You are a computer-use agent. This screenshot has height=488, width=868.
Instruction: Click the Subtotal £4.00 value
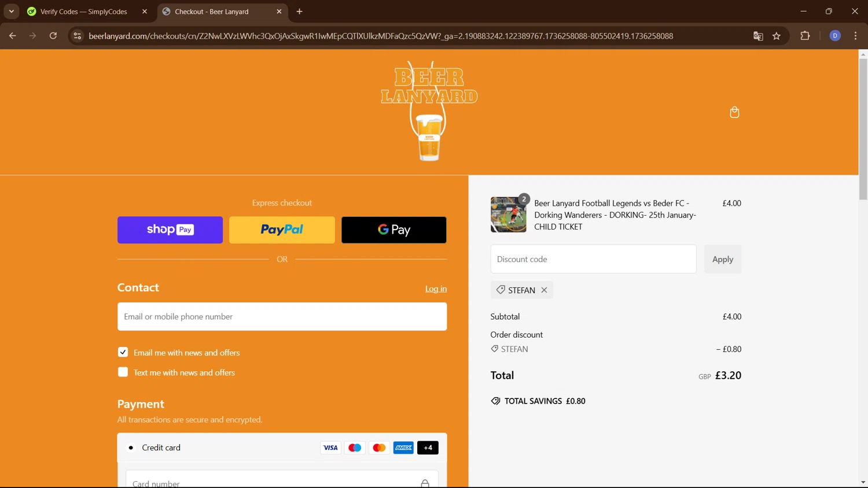pyautogui.click(x=731, y=316)
